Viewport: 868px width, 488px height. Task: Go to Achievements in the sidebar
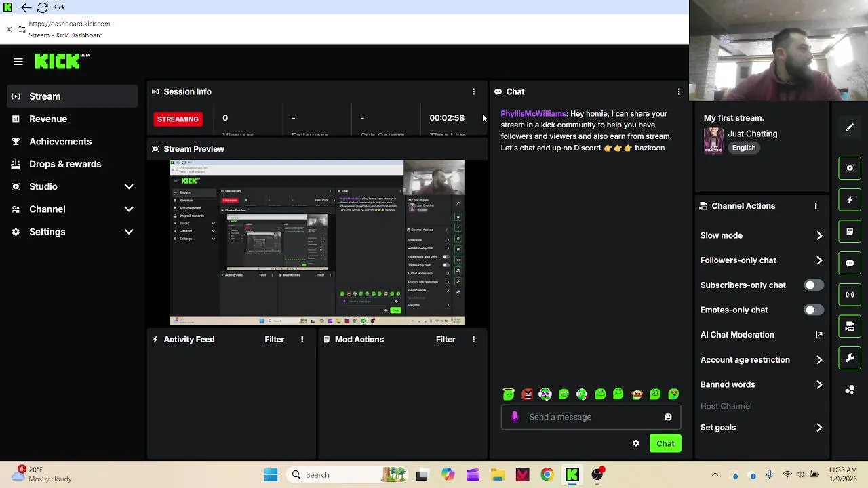(73, 142)
